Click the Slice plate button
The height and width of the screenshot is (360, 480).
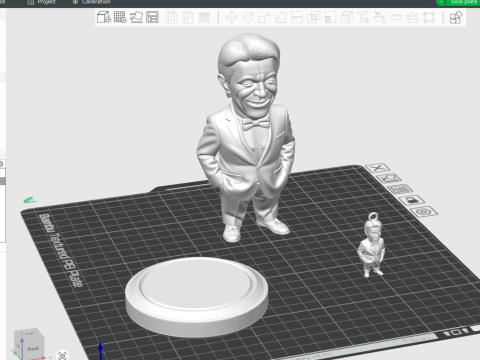(x=463, y=2)
